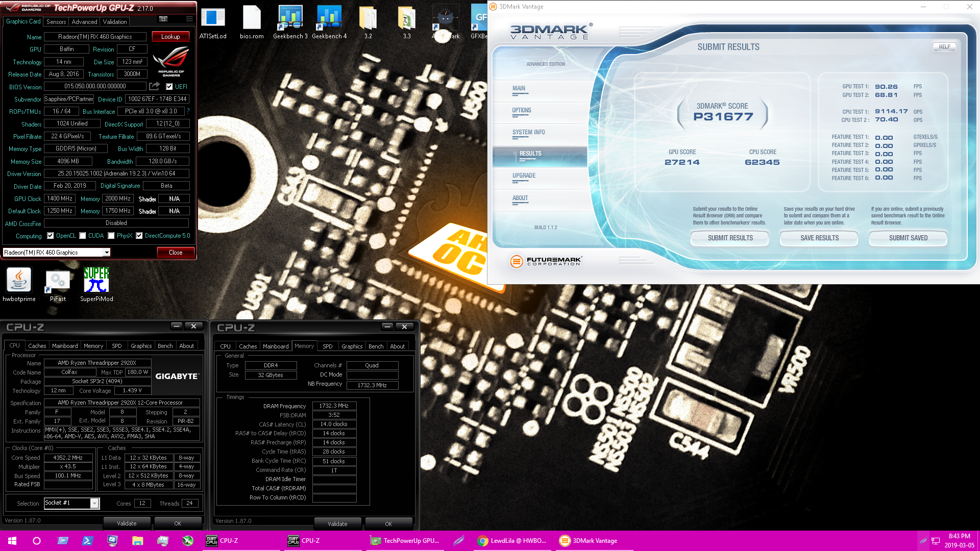This screenshot has width=980, height=551.
Task: Click the GPU-Z Close button
Action: (176, 253)
